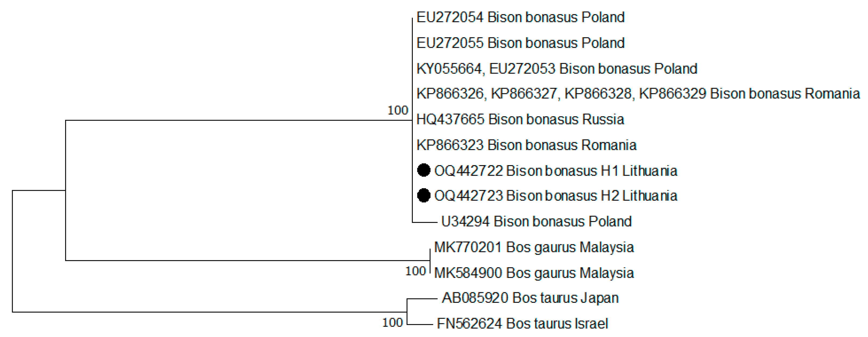
Task: Select the KP866323 Bison bonasus Romania label
Action: coord(526,145)
